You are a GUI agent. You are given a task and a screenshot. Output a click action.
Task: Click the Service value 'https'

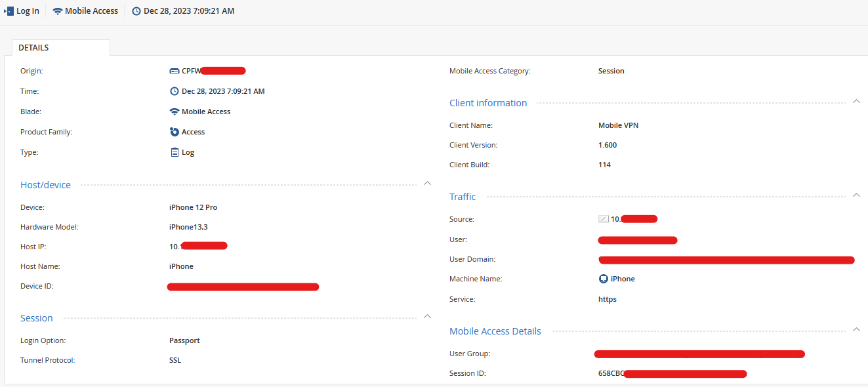click(608, 299)
